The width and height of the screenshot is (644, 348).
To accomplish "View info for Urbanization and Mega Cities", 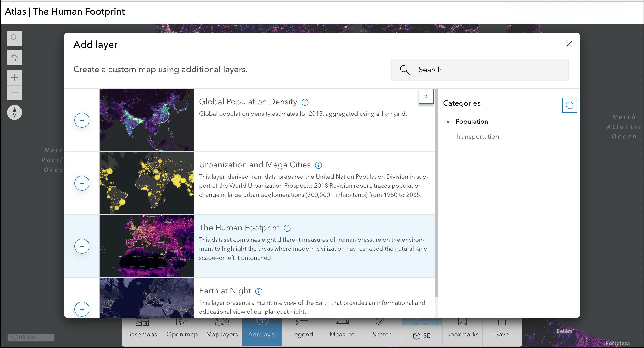I will [318, 165].
